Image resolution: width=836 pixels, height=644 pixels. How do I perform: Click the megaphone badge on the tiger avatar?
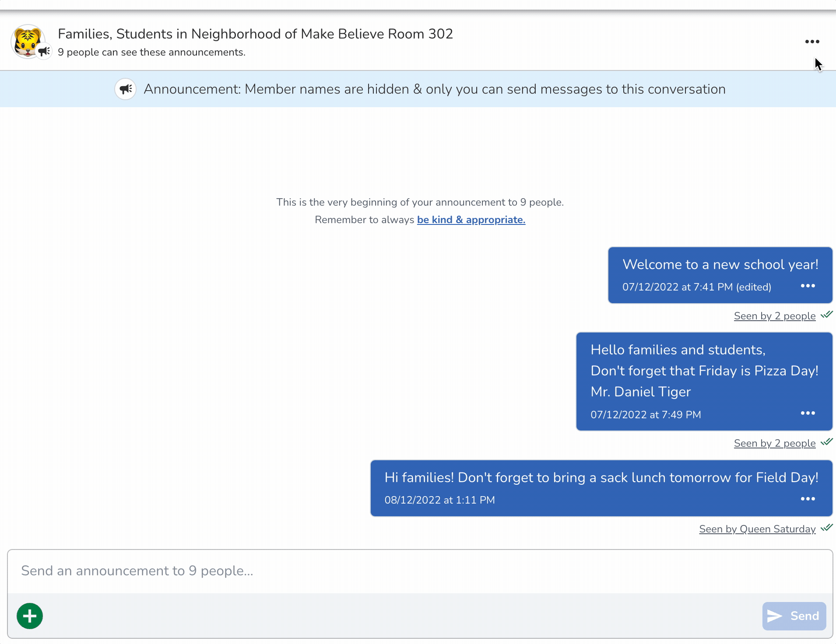coord(44,52)
